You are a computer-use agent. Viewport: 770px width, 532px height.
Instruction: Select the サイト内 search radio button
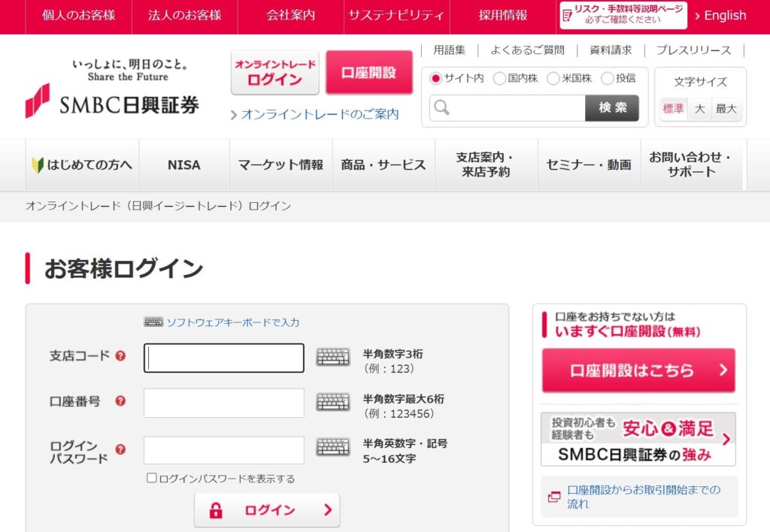coord(435,79)
